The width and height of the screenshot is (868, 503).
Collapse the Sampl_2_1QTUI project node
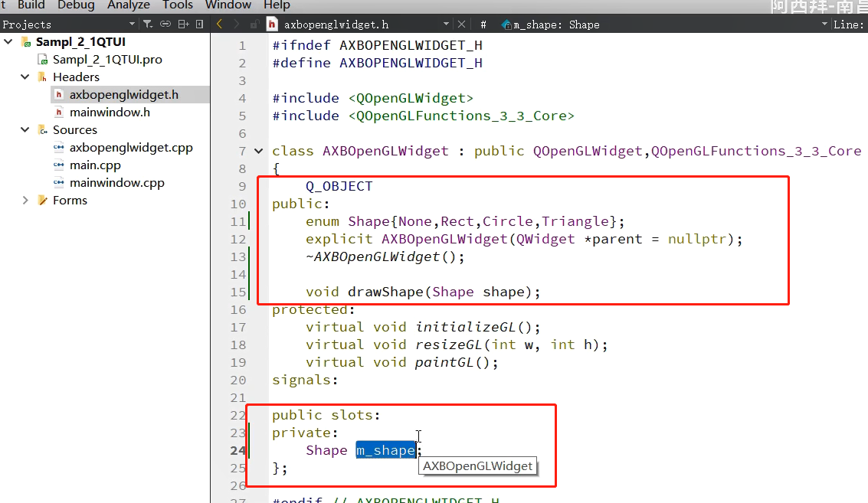(8, 41)
